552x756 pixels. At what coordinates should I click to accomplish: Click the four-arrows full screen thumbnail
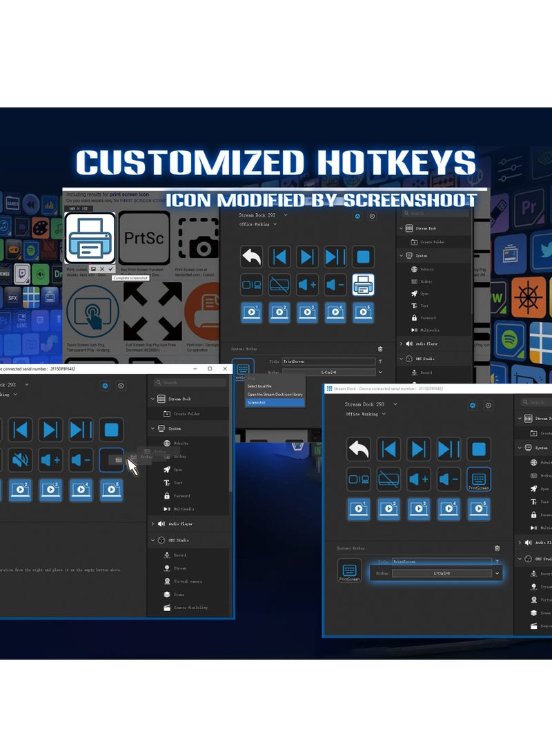pos(152,312)
